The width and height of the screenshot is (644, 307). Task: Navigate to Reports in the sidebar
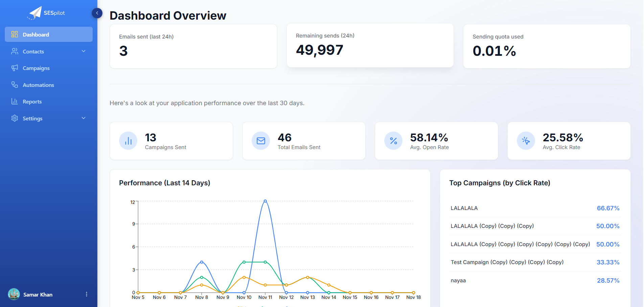pyautogui.click(x=32, y=101)
